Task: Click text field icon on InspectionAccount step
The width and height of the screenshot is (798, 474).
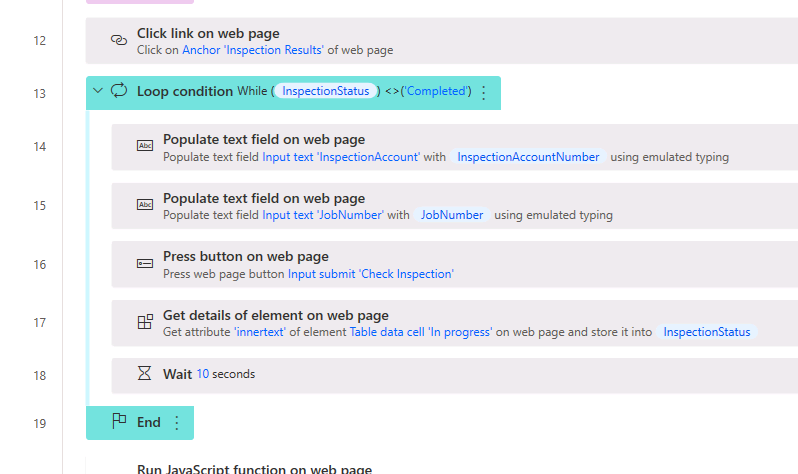Action: tap(145, 147)
